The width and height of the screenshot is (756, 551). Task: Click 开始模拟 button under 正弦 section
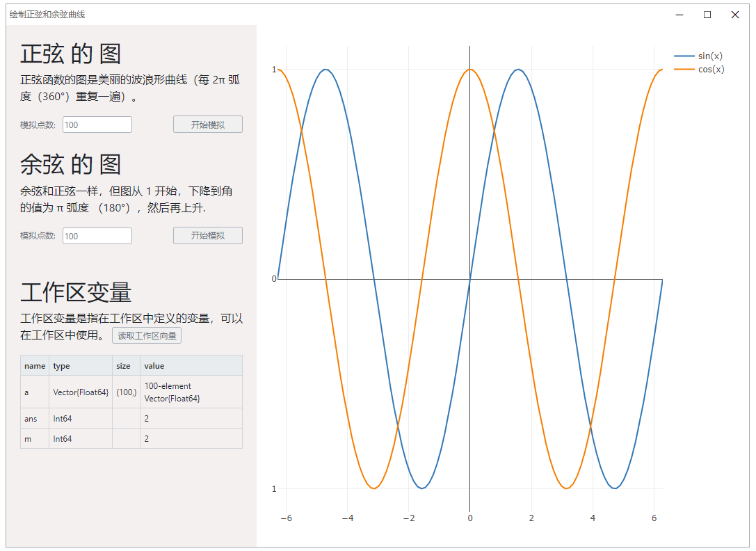pyautogui.click(x=208, y=125)
